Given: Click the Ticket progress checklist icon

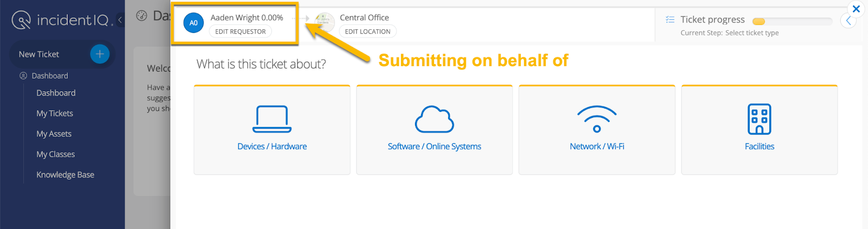Looking at the screenshot, I should pos(670,20).
